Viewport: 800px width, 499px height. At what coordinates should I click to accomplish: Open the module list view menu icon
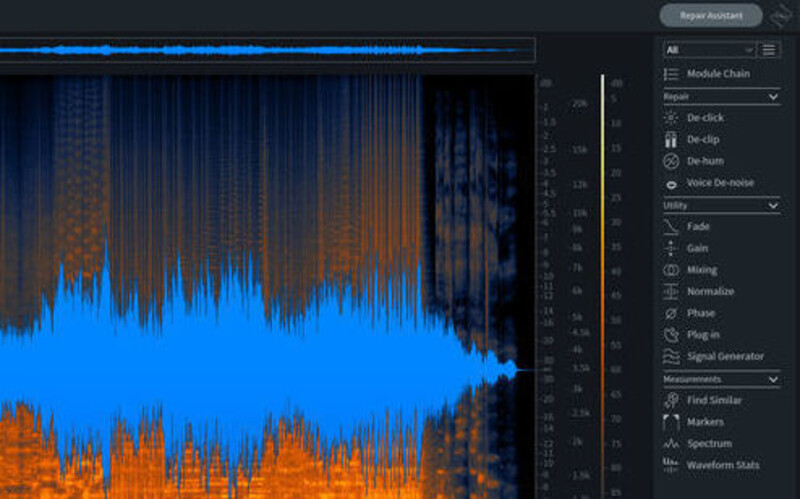769,49
